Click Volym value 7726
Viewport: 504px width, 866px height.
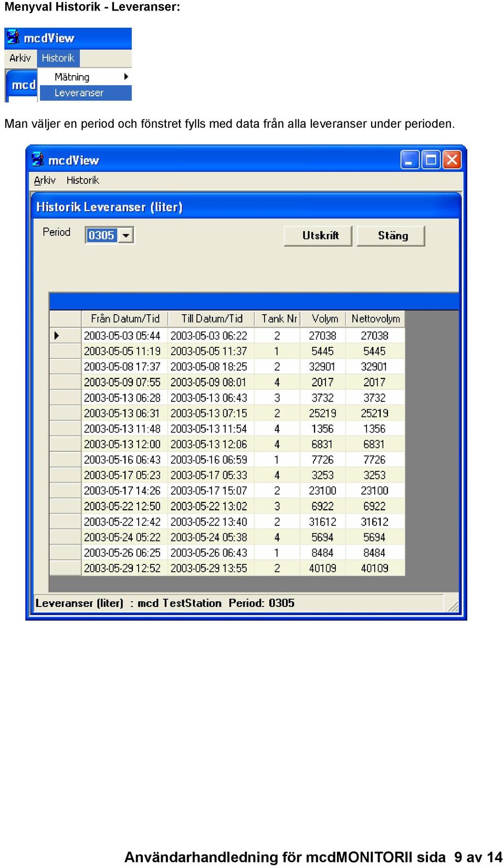(323, 459)
